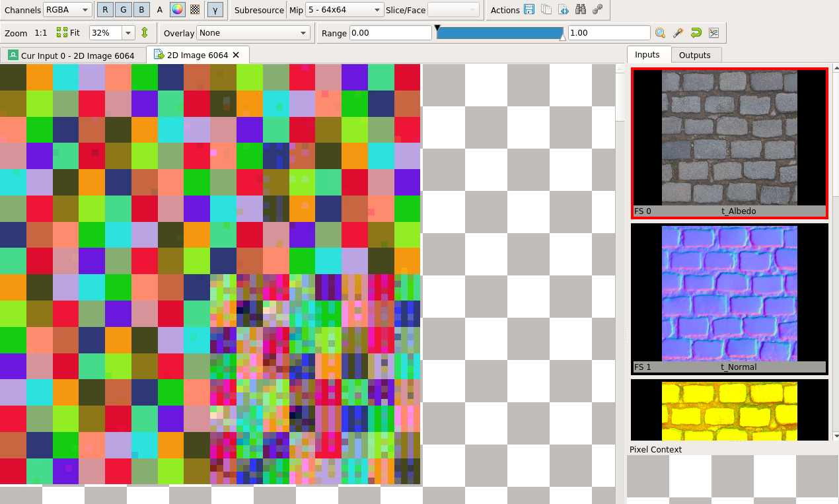Screen dimensions: 839x504
Task: Click the t_Normal name label
Action: [739, 367]
